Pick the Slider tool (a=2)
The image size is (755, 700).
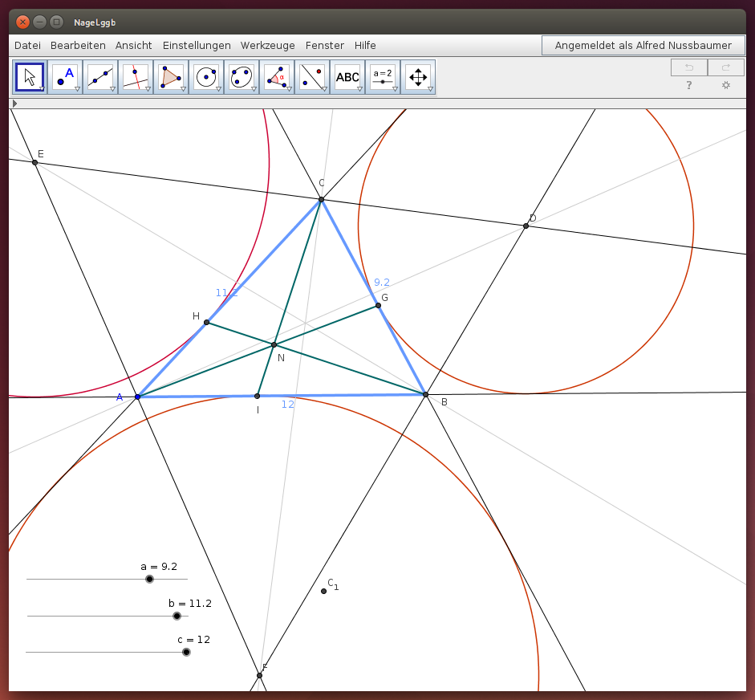[x=383, y=77]
